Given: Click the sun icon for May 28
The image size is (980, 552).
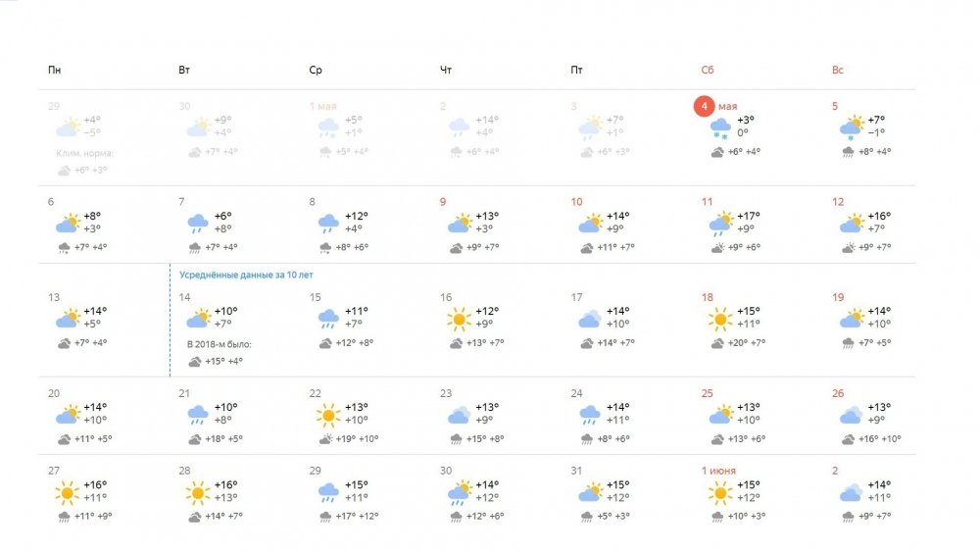Looking at the screenshot, I should tap(198, 492).
